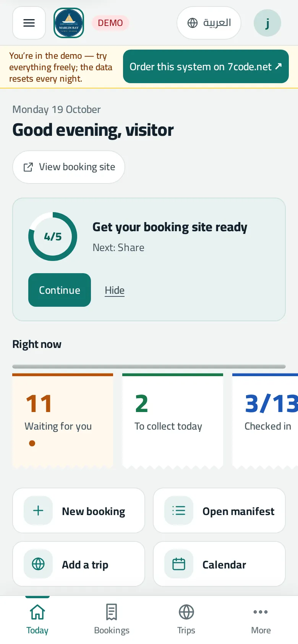The width and height of the screenshot is (298, 644).
Task: Click the Right now horizontal scrollbar
Action: click(x=149, y=367)
